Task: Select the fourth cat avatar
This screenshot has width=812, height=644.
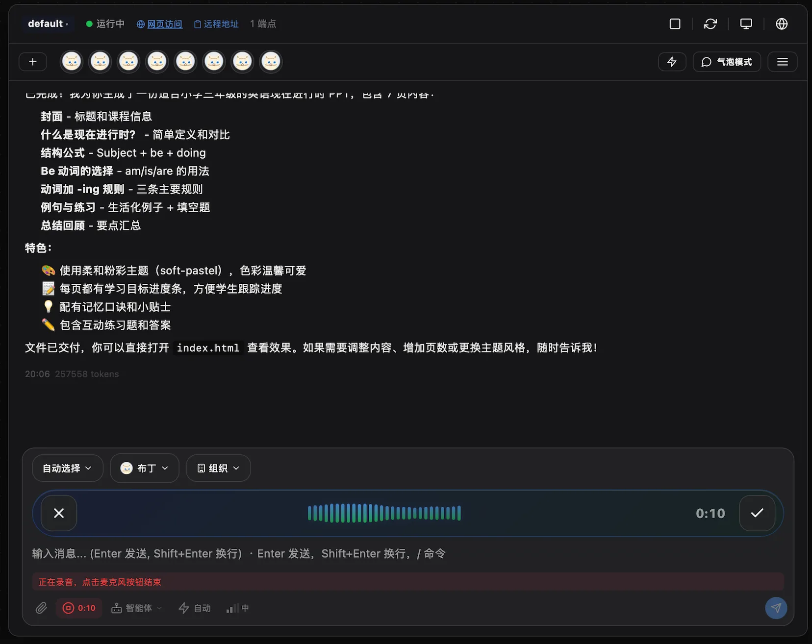Action: 157,62
